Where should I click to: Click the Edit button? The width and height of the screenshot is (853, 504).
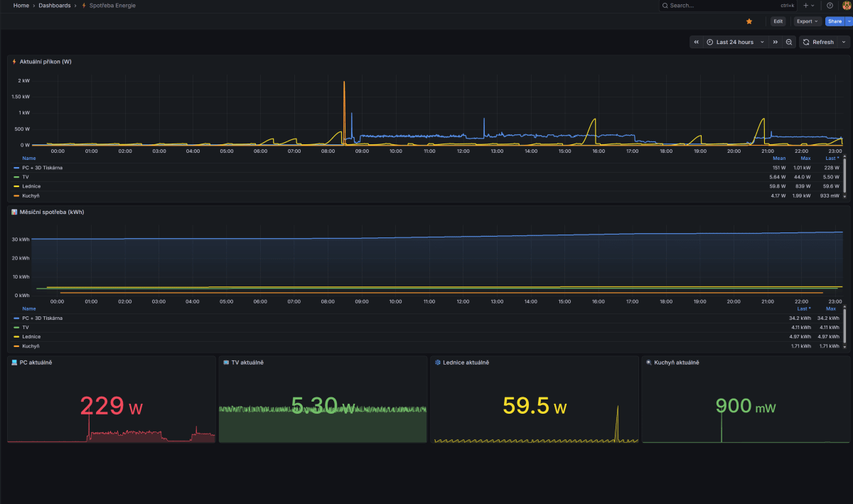coord(778,21)
